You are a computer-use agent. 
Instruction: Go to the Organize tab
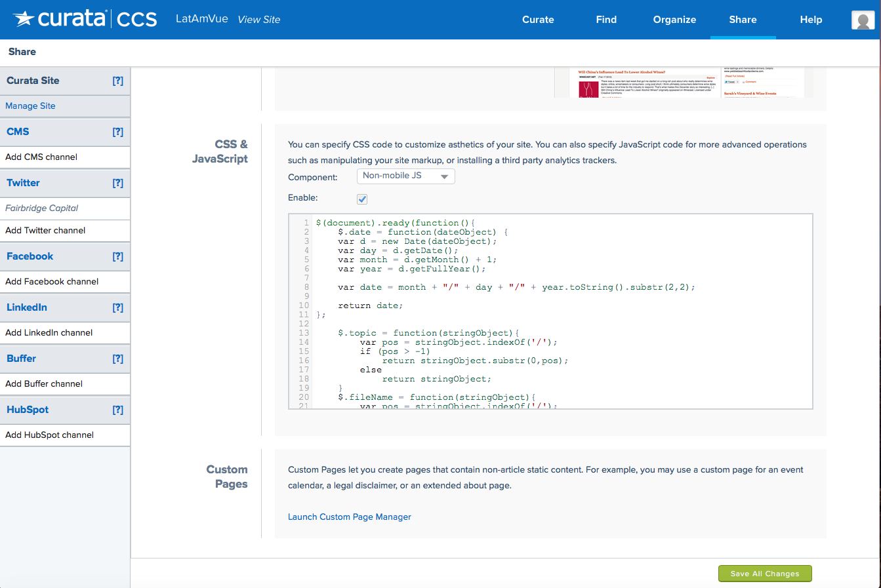pyautogui.click(x=674, y=20)
